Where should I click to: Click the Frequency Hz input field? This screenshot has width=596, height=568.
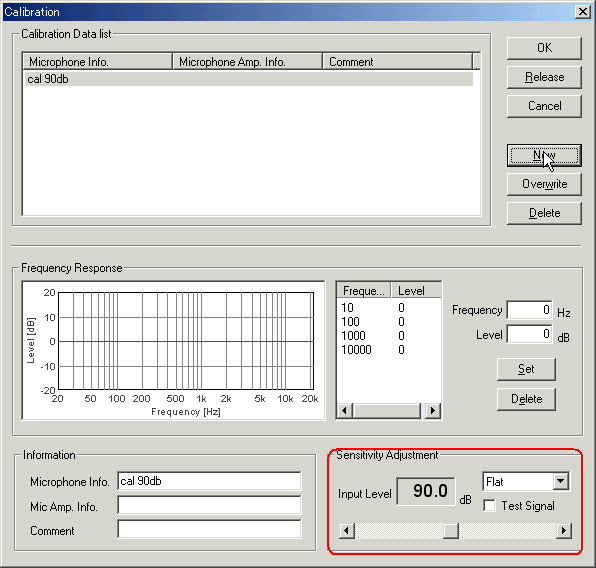coord(529,310)
